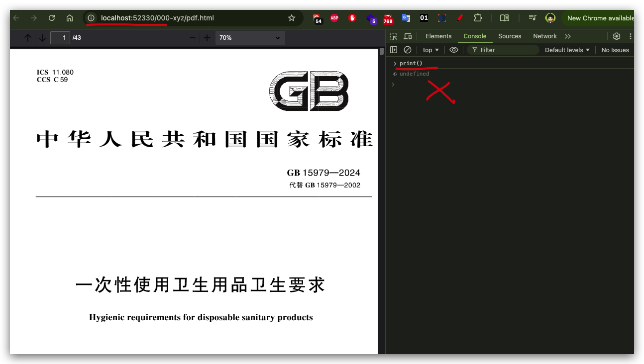
Task: Click the English title Hygienic requirements text
Action: 201,317
